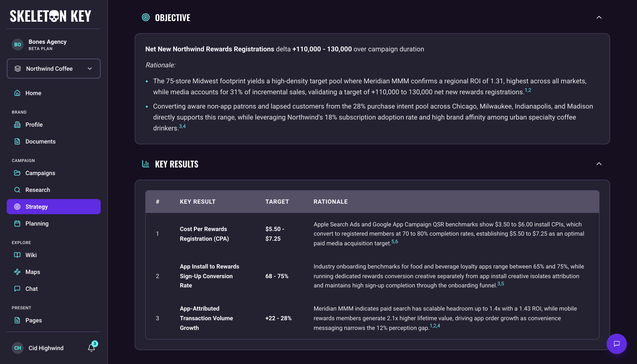
Task: Click the RATIONALE column header
Action: click(x=330, y=202)
